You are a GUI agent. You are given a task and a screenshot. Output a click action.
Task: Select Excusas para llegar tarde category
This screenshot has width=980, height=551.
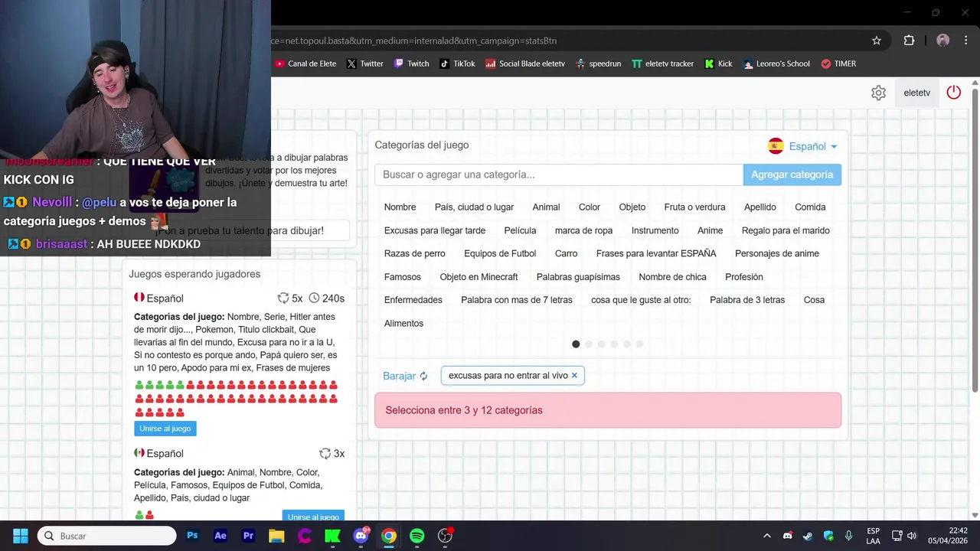[x=435, y=230]
